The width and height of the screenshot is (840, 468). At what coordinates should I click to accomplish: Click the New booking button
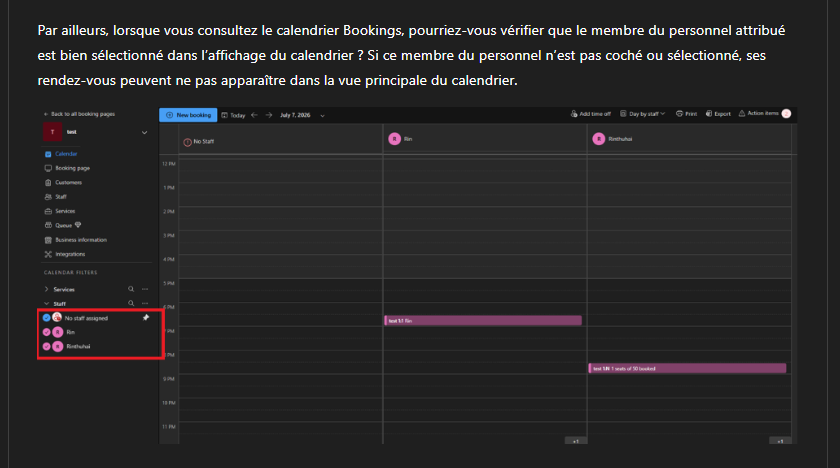point(188,115)
